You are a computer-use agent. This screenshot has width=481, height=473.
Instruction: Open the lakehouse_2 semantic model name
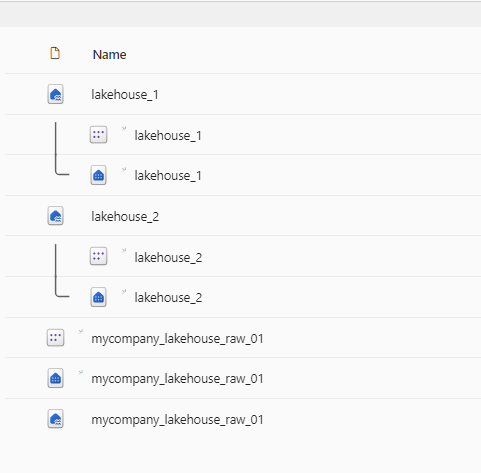coord(168,258)
